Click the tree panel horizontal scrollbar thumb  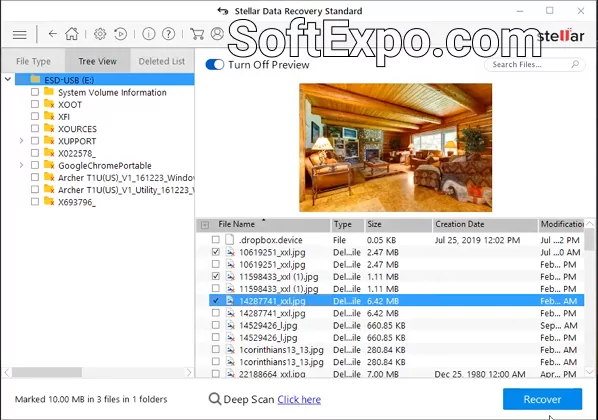point(47,372)
